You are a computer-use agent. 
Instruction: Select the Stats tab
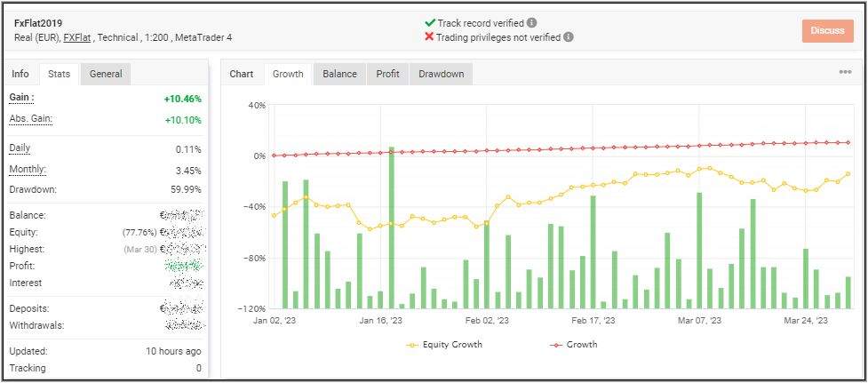pyautogui.click(x=60, y=74)
